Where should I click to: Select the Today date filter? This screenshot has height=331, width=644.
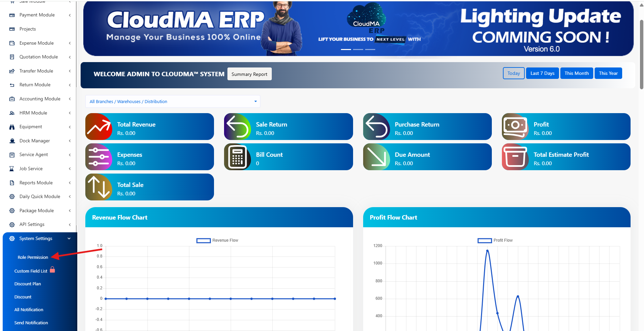(x=514, y=73)
